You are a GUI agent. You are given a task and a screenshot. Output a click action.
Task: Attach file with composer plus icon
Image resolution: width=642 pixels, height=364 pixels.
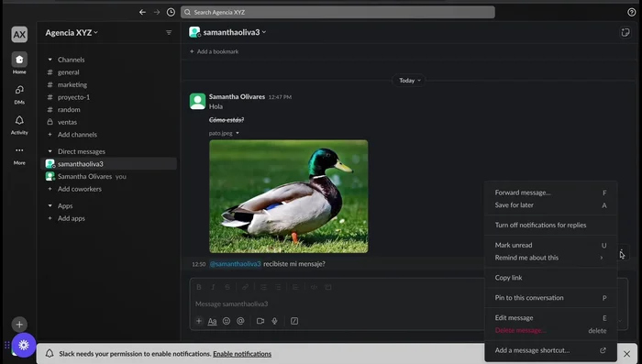[199, 321]
